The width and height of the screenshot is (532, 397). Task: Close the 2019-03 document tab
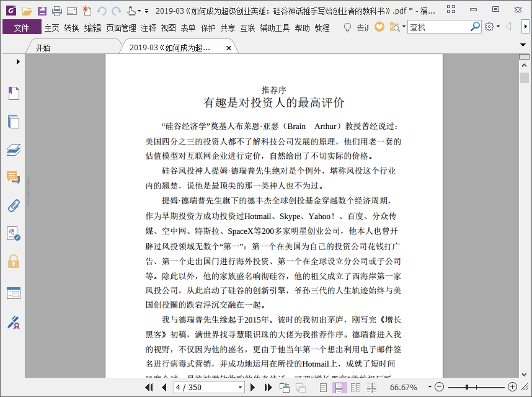(x=229, y=48)
